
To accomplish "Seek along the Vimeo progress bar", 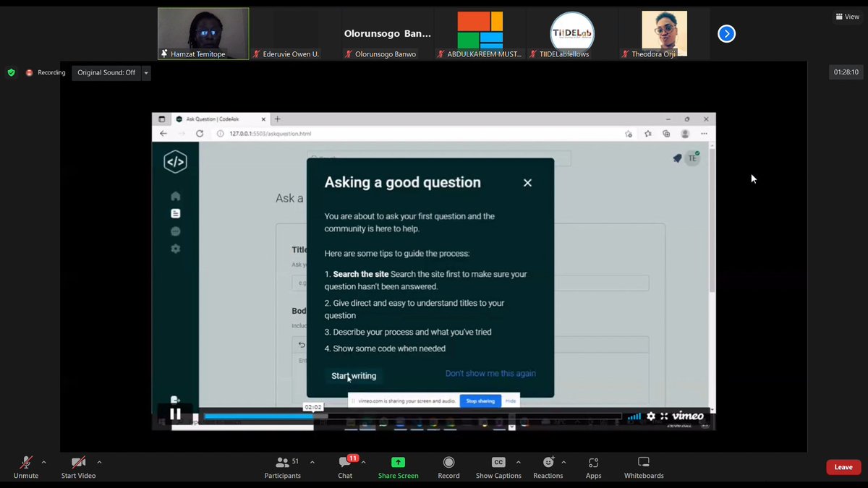I will 412,416.
